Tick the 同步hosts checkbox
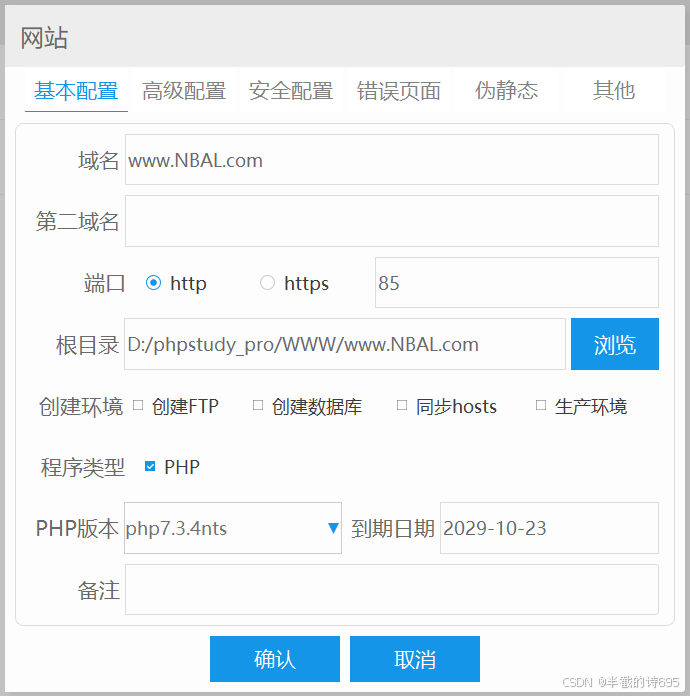 point(402,405)
